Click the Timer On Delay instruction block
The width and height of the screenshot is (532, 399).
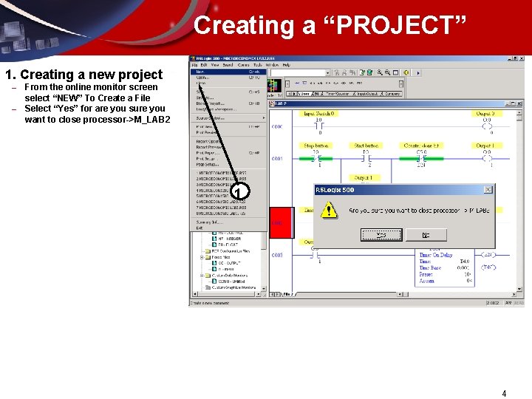click(x=445, y=267)
